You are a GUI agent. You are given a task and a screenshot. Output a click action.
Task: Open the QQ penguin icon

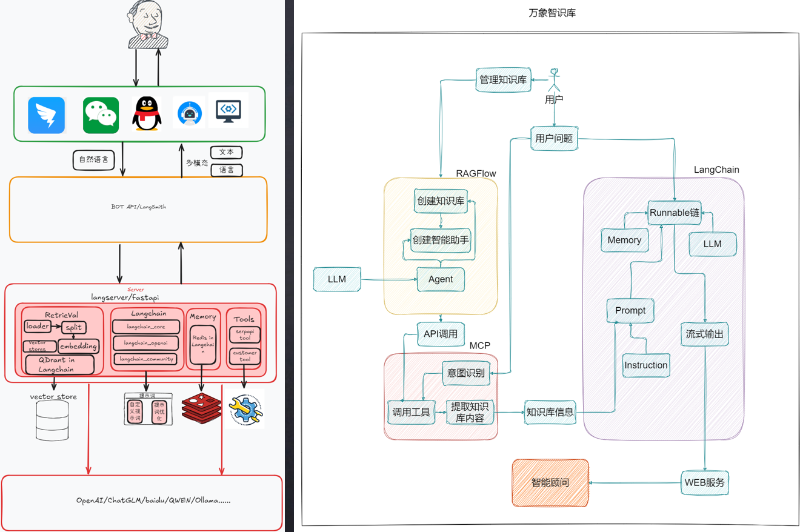coord(145,115)
